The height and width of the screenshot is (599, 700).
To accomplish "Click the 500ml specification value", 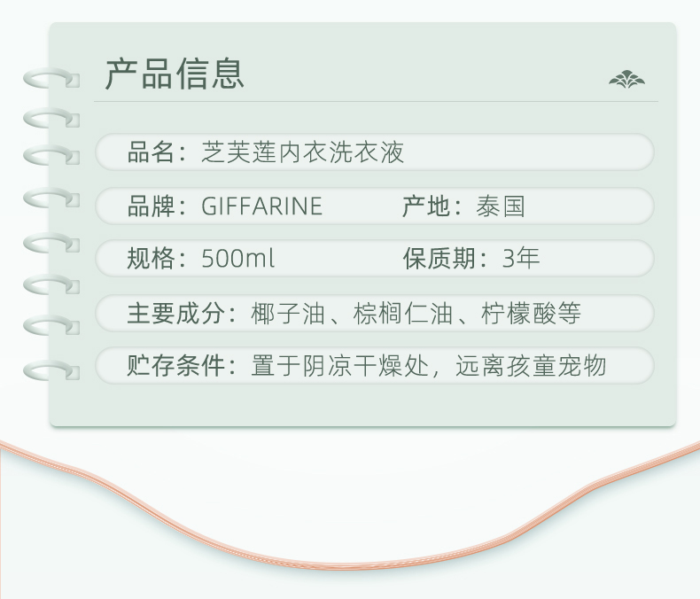I will pos(237,259).
